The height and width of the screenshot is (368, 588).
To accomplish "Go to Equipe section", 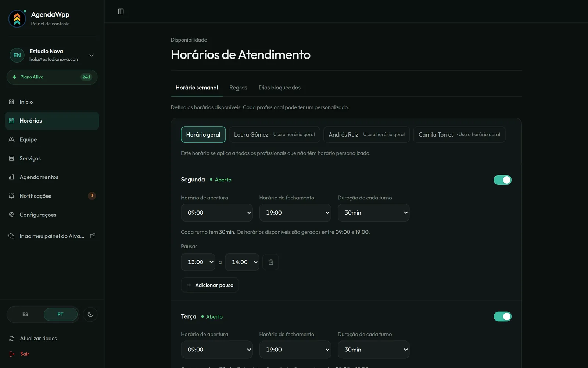I will [52, 139].
